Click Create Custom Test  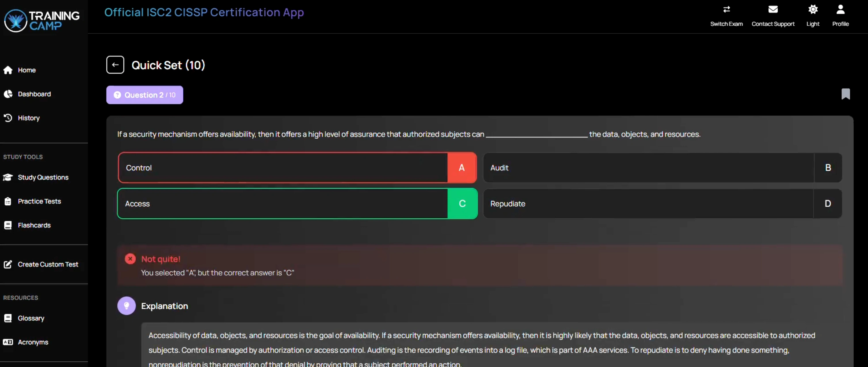click(x=47, y=264)
